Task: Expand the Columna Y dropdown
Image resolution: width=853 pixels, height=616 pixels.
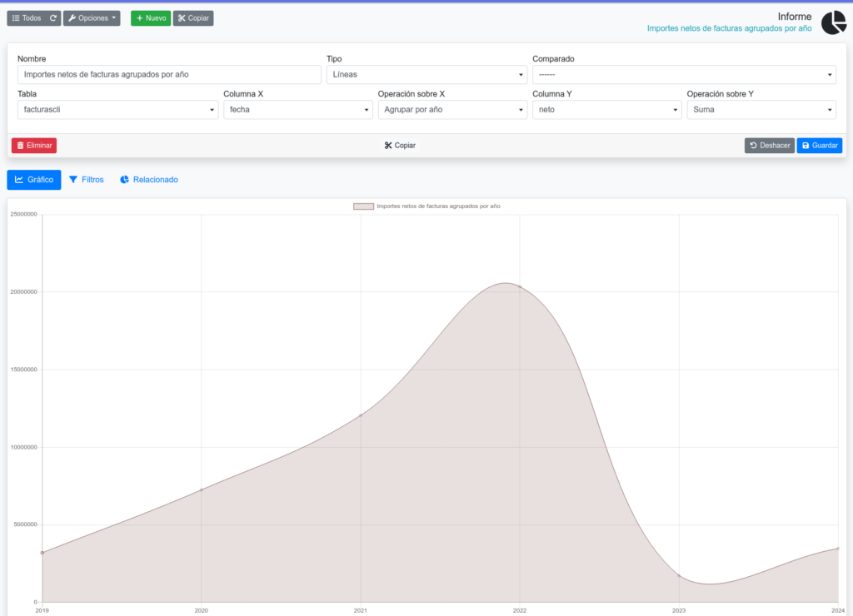Action: pos(606,110)
